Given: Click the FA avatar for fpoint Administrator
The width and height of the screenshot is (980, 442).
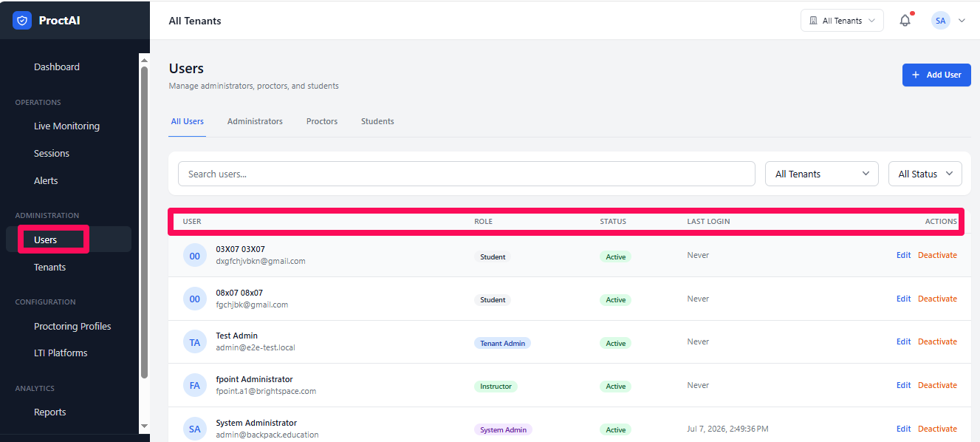Looking at the screenshot, I should click(195, 385).
